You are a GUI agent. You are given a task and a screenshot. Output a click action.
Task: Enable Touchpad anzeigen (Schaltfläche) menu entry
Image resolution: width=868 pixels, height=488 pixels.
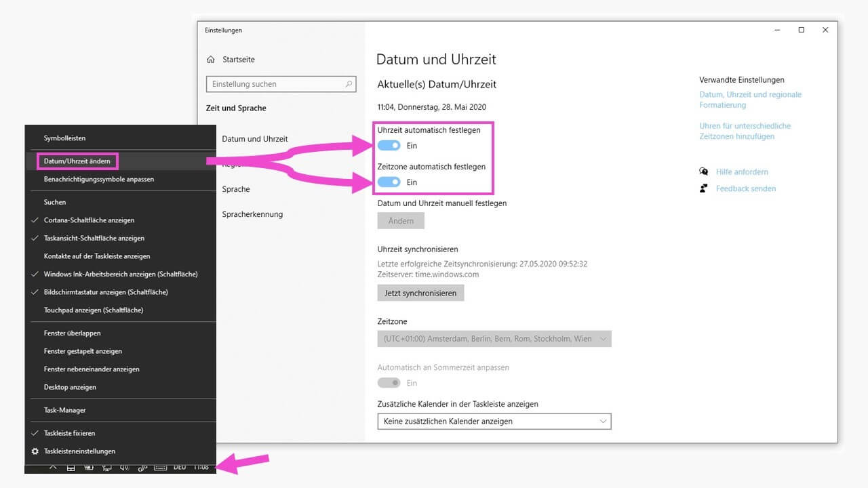[x=120, y=310]
